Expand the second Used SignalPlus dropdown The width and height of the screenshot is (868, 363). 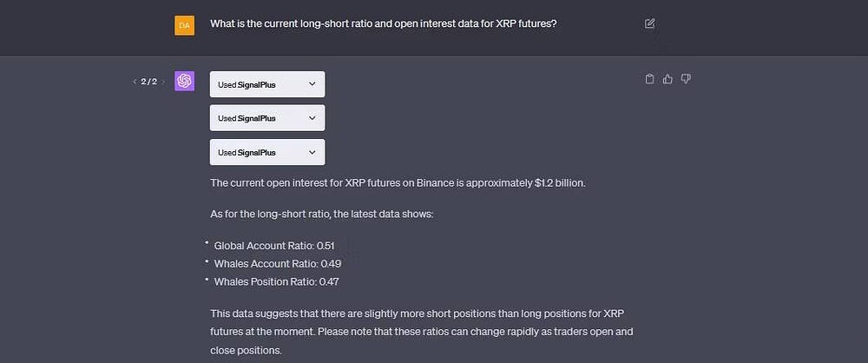(x=267, y=118)
